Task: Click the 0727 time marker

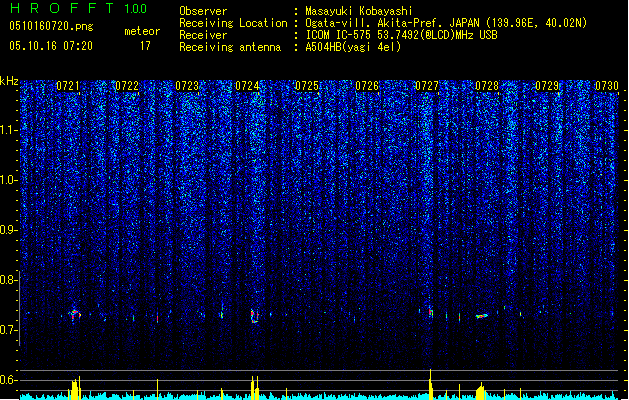Action: click(427, 86)
